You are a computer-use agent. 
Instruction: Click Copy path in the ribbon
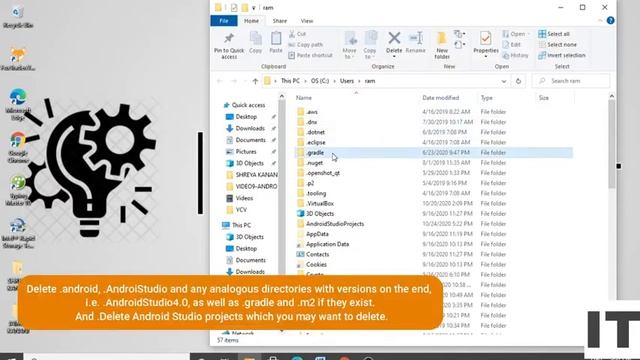click(306, 44)
